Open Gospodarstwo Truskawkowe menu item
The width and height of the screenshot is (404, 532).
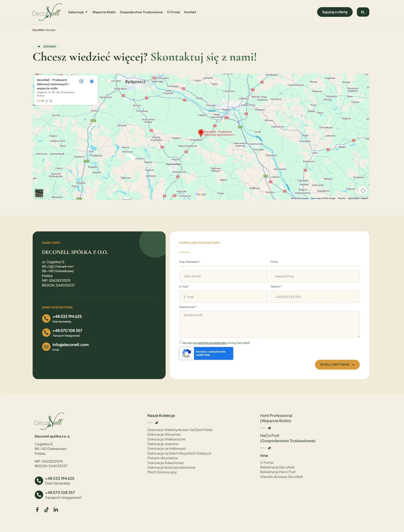[141, 12]
